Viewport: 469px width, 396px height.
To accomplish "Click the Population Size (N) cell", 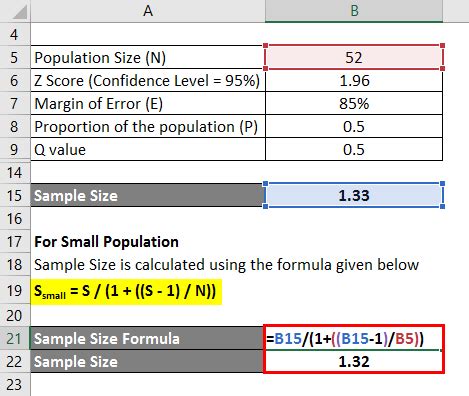I will coord(148,57).
